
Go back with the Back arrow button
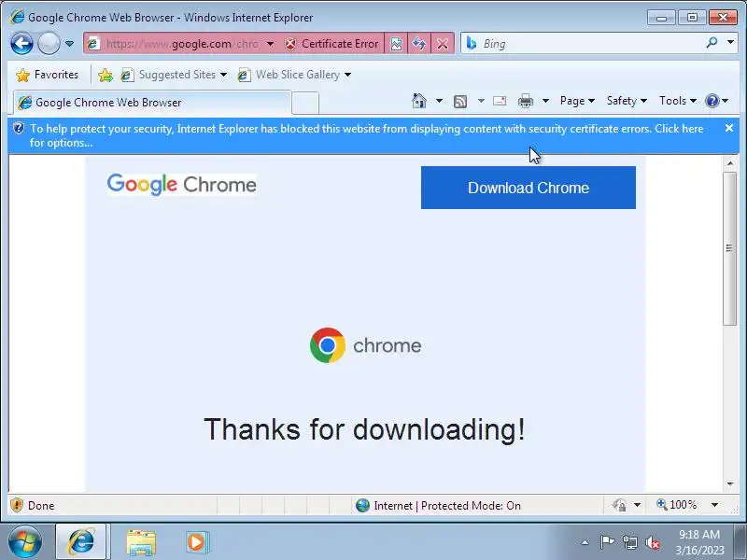click(21, 44)
